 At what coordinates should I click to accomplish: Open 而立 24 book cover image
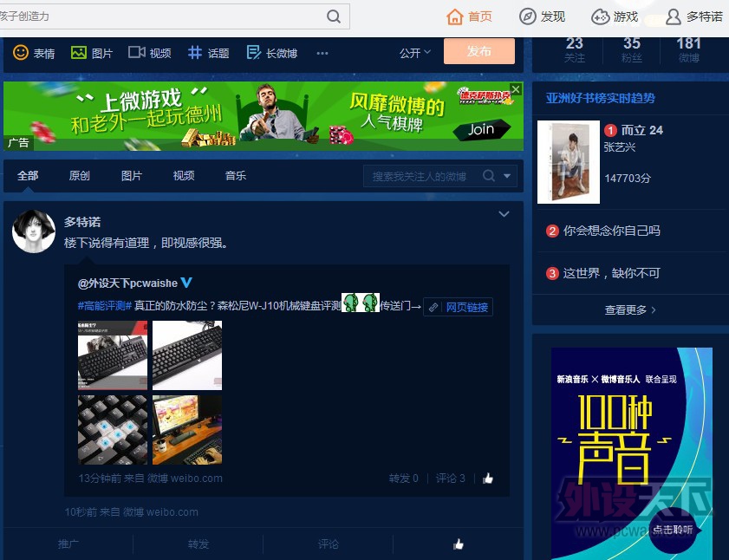point(569,162)
